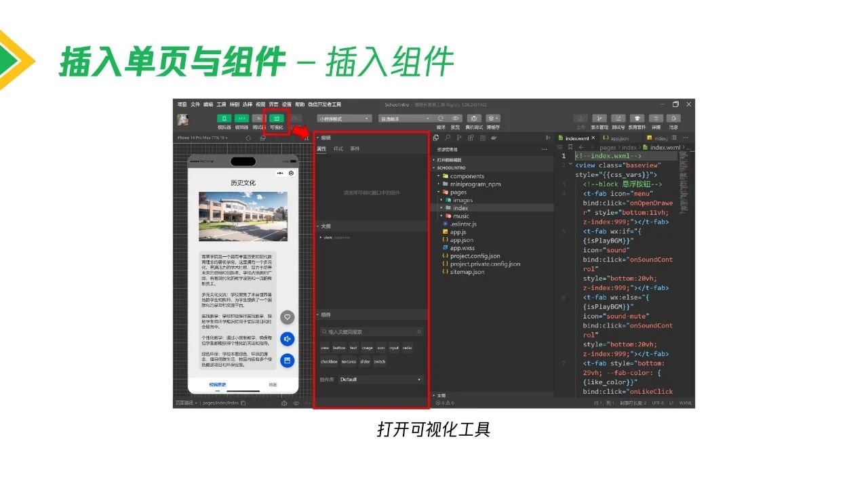Tap the heart like button in phone preview
Image resolution: width=868 pixels, height=488 pixels.
[x=288, y=317]
